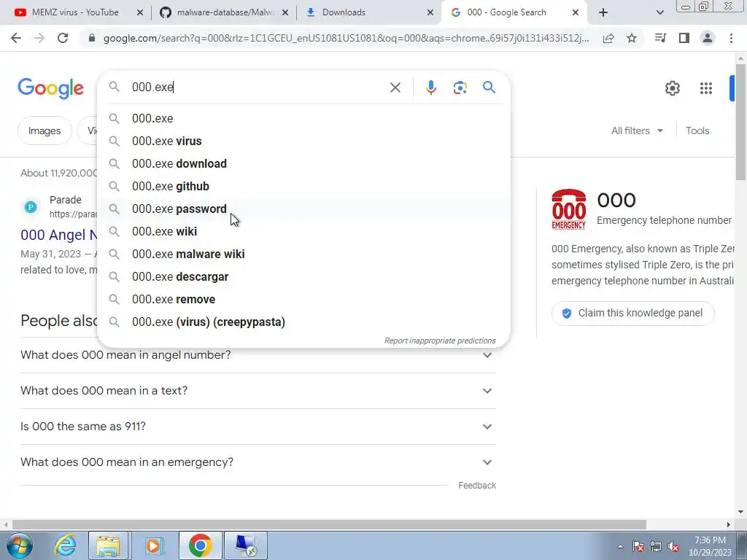Click the Feedback link
Viewport: 747px width, 560px height.
pyautogui.click(x=477, y=485)
